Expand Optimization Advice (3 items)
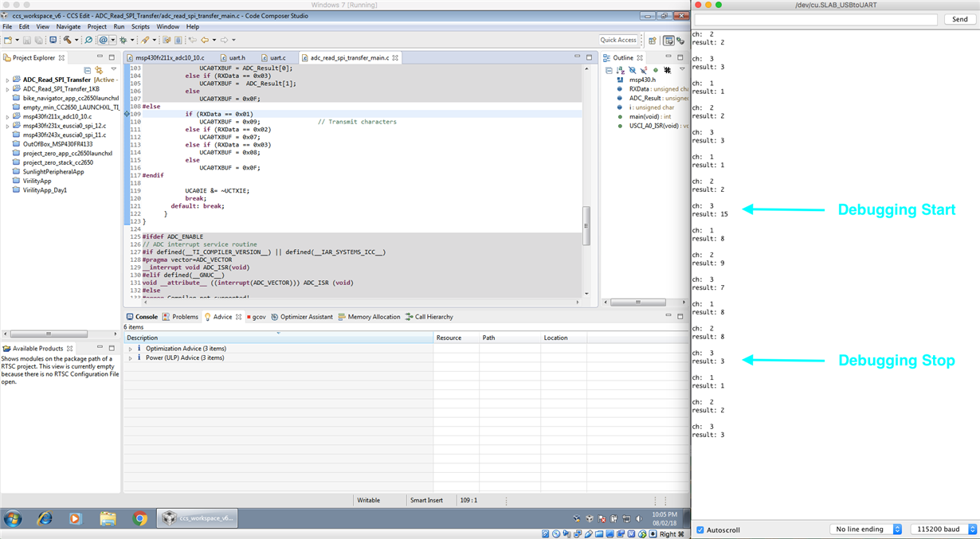The image size is (980, 539). click(x=131, y=349)
